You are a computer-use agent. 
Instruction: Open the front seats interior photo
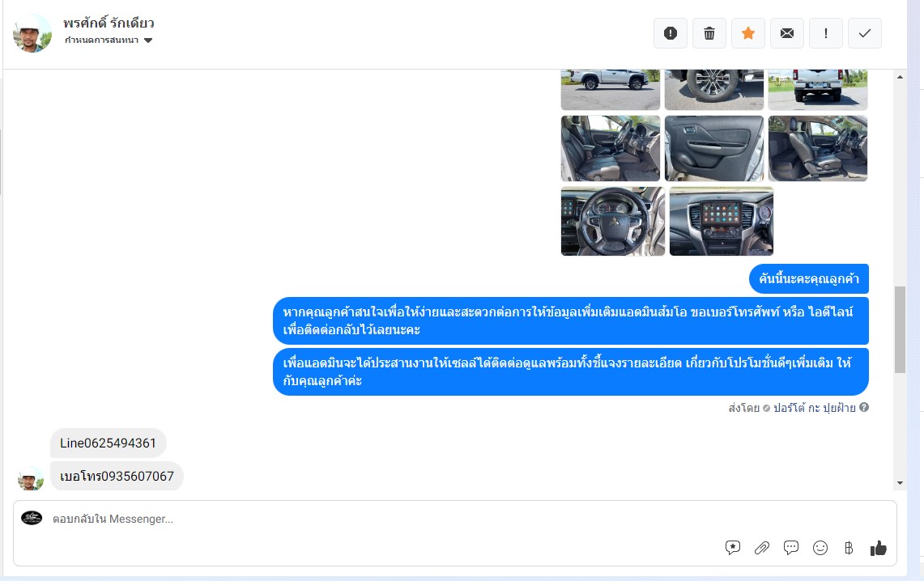tap(611, 148)
